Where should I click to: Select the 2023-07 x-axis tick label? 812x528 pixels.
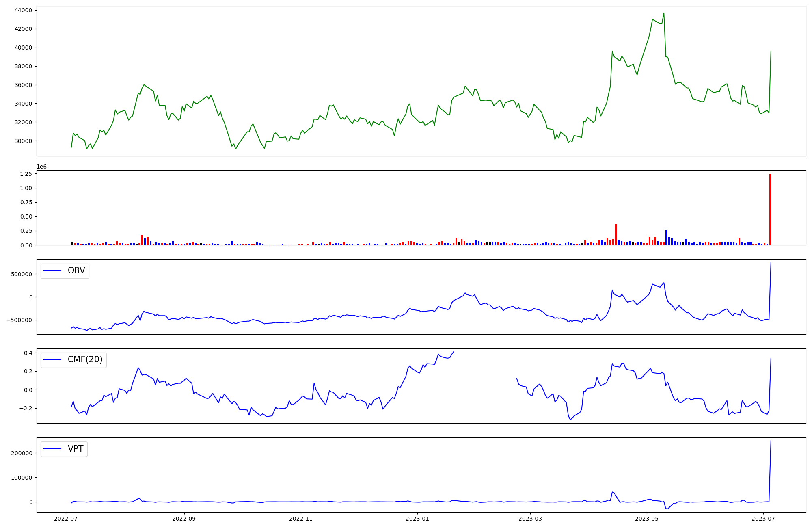[763, 519]
